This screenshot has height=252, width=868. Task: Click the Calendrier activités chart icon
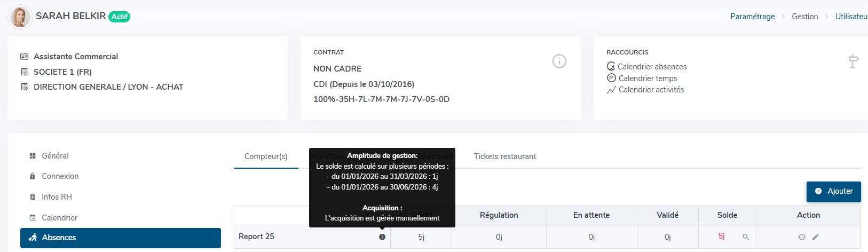tap(611, 90)
